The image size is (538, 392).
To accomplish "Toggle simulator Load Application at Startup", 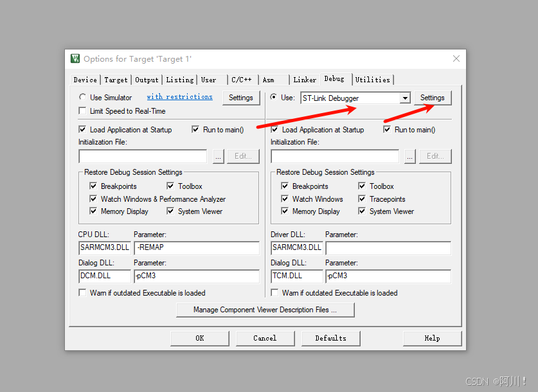I will click(82, 129).
